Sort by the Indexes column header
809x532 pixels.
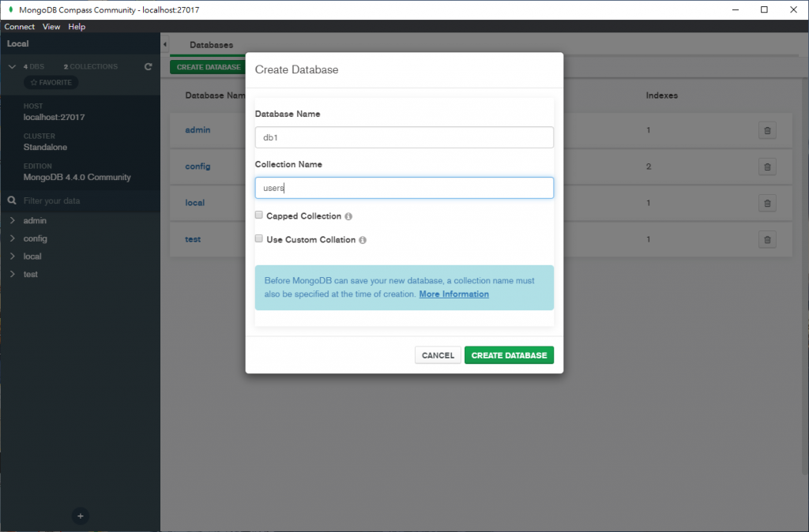click(x=661, y=96)
